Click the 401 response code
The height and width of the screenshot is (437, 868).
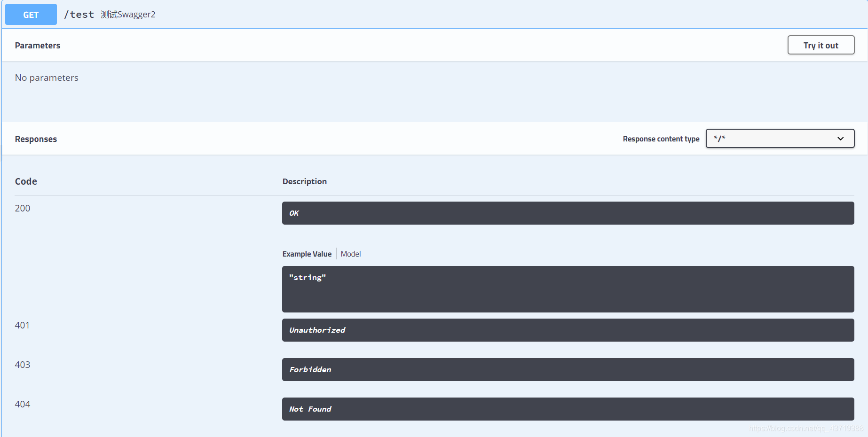[22, 325]
